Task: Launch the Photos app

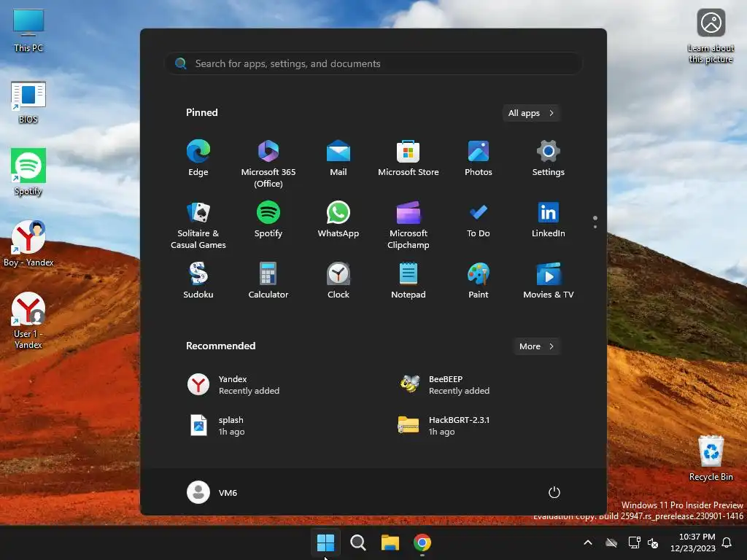Action: tap(479, 158)
